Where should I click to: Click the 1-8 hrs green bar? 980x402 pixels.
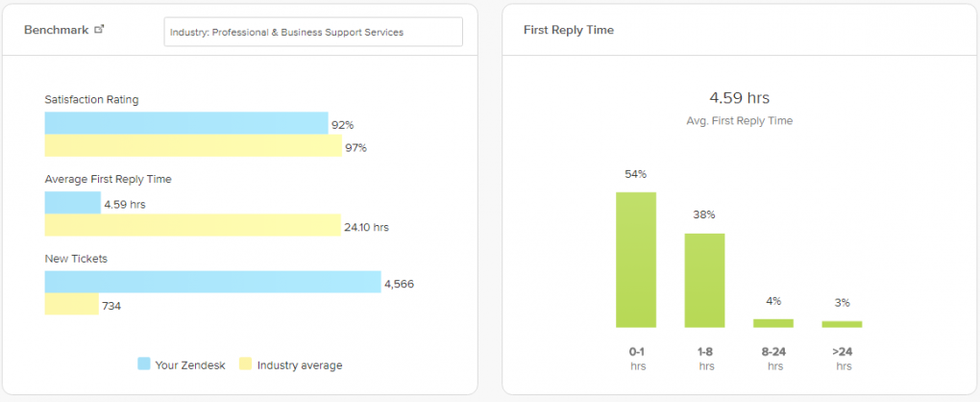pyautogui.click(x=704, y=280)
